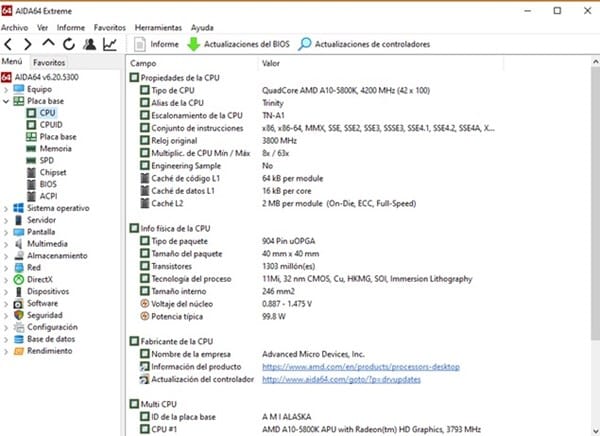Image resolution: width=600 pixels, height=436 pixels.
Task: Select the Reloj original row
Action: (x=218, y=140)
